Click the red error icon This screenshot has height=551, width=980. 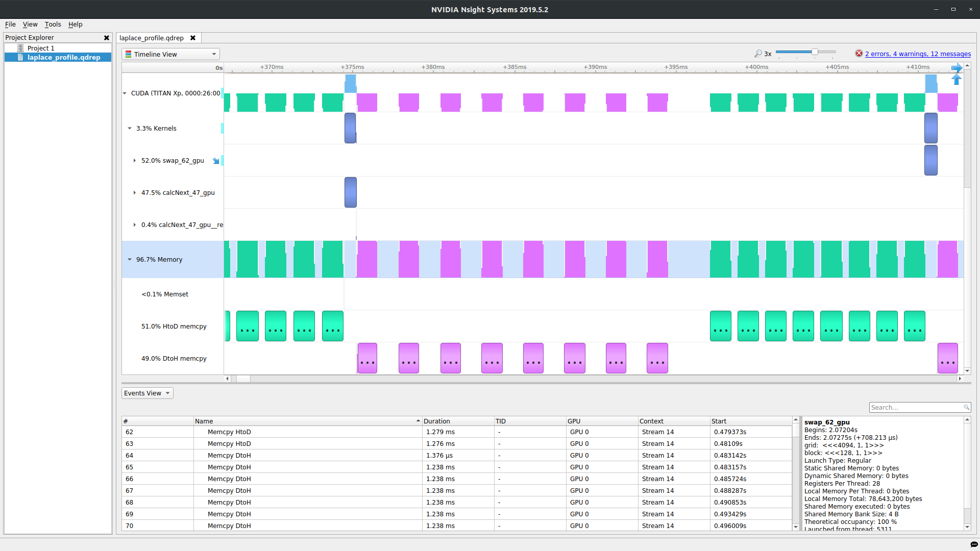859,54
